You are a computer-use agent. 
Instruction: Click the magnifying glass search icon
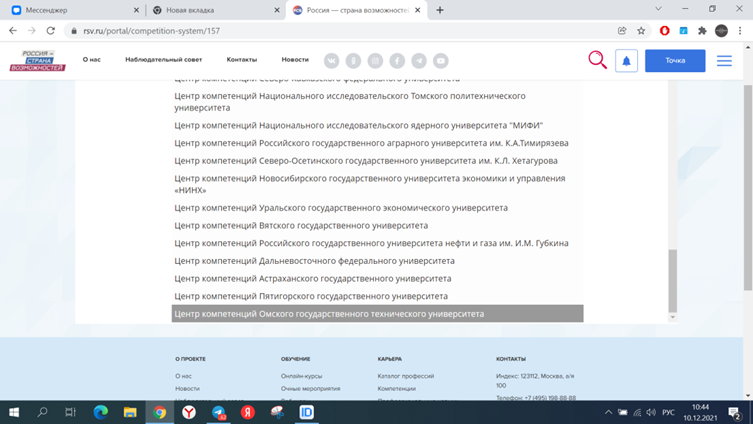coord(597,60)
